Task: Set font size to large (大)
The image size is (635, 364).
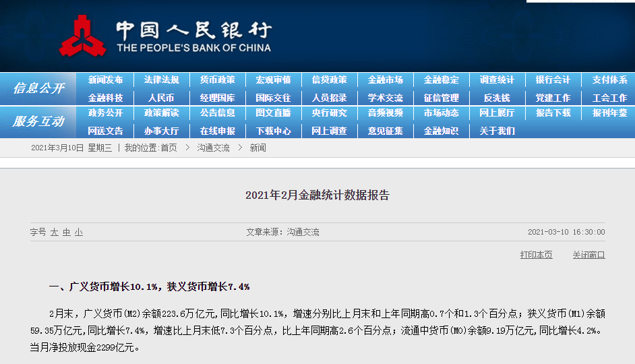Action: click(55, 233)
